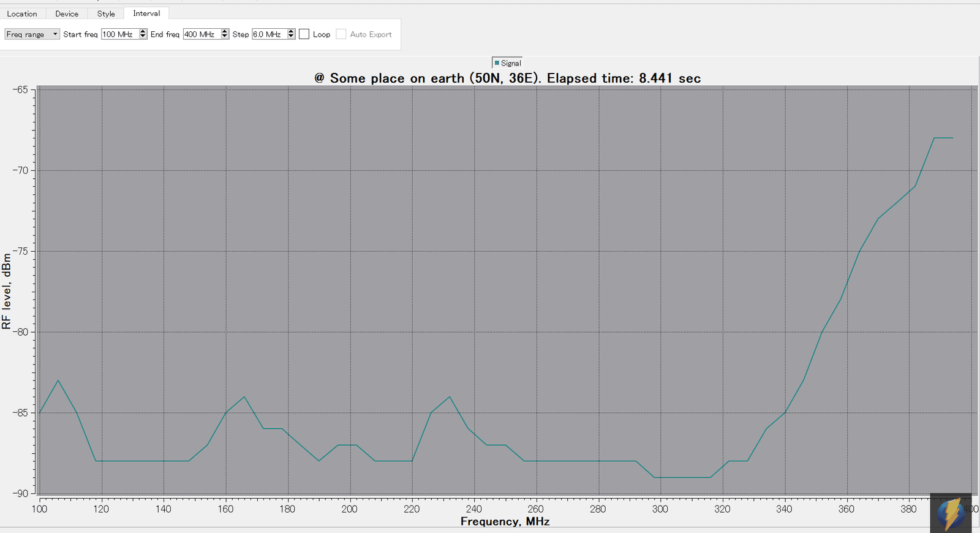Click the chart title with elapsed time

pyautogui.click(x=507, y=78)
